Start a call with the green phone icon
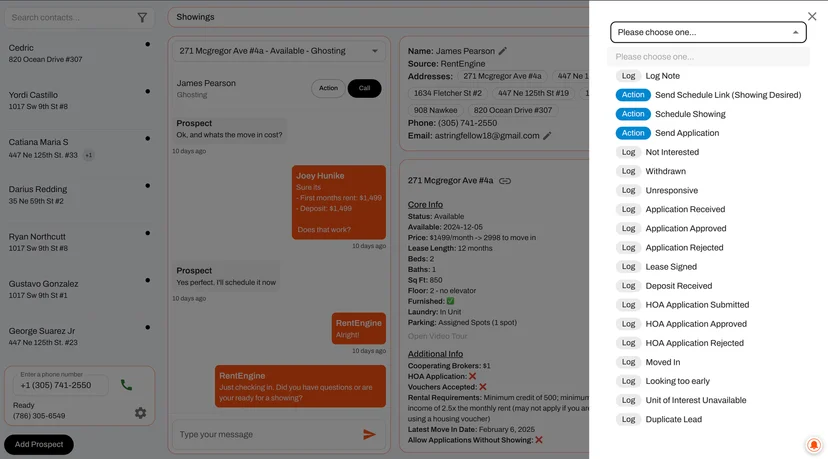The width and height of the screenshot is (828, 459). (x=126, y=385)
